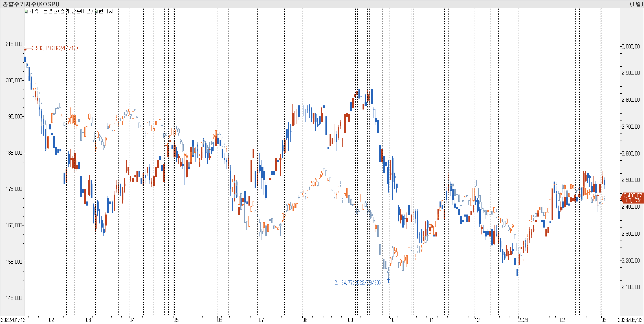Click the 2,500.00 right axis label
The width and height of the screenshot is (644, 324).
tap(631, 180)
